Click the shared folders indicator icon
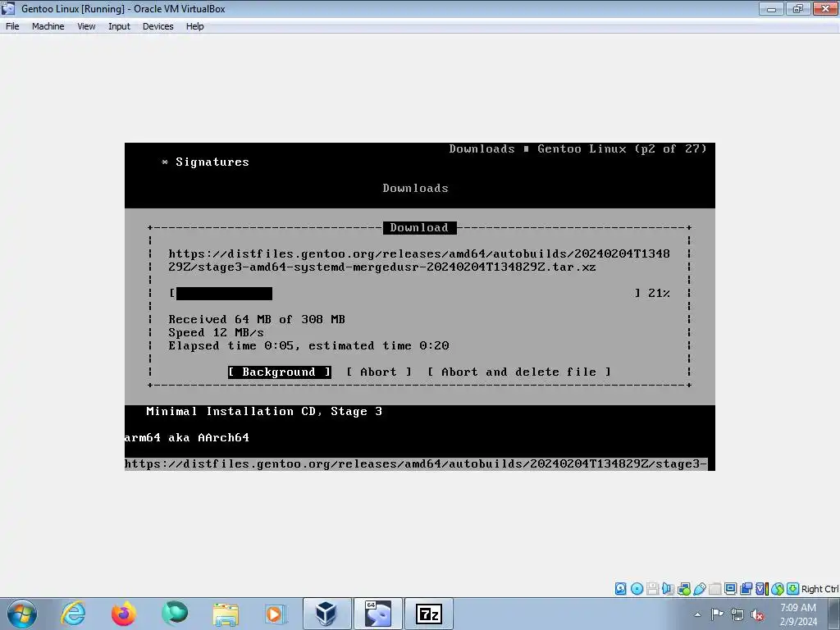The image size is (840, 630). (x=714, y=589)
